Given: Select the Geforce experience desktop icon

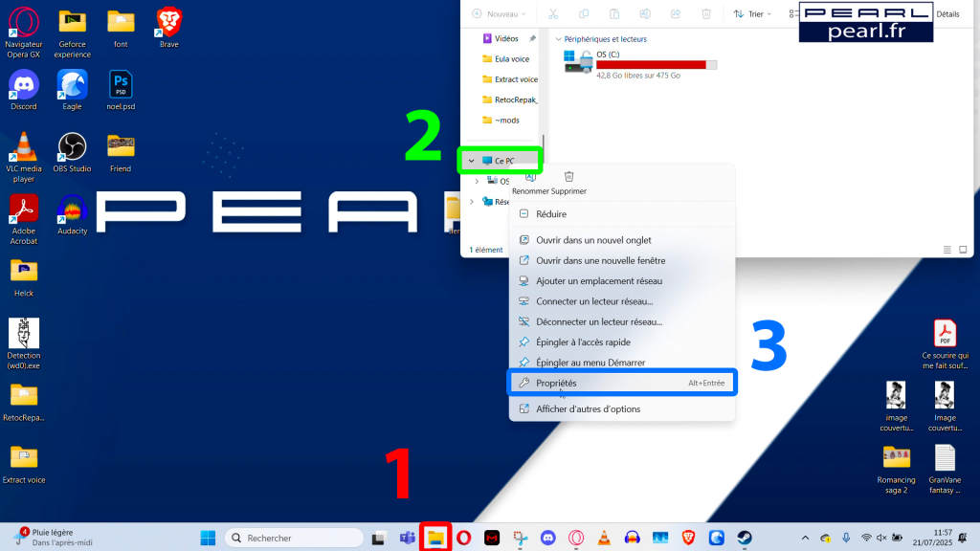Looking at the screenshot, I should click(73, 33).
